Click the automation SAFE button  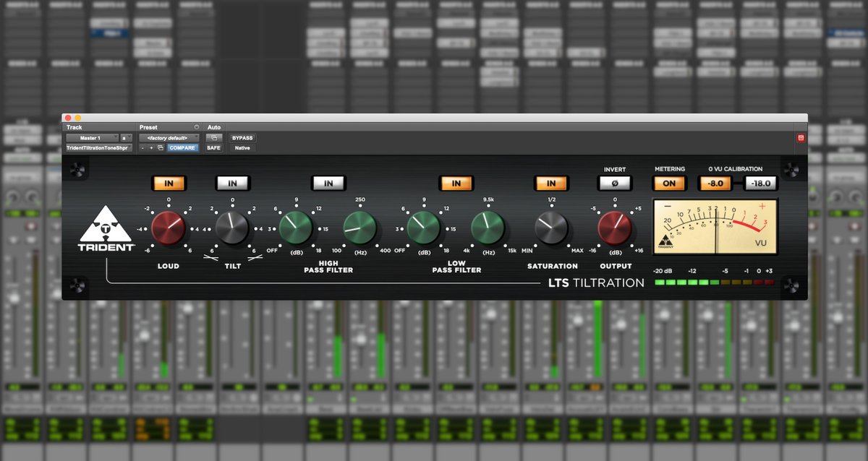[x=213, y=148]
